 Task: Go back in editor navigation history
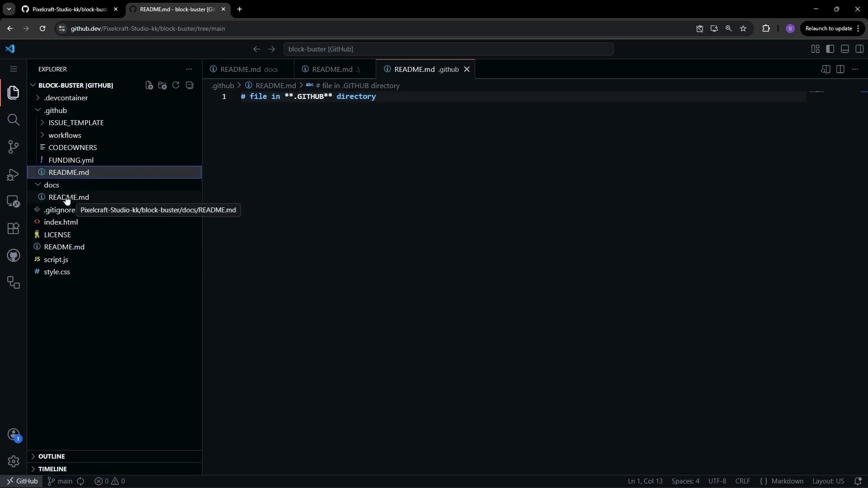click(256, 49)
